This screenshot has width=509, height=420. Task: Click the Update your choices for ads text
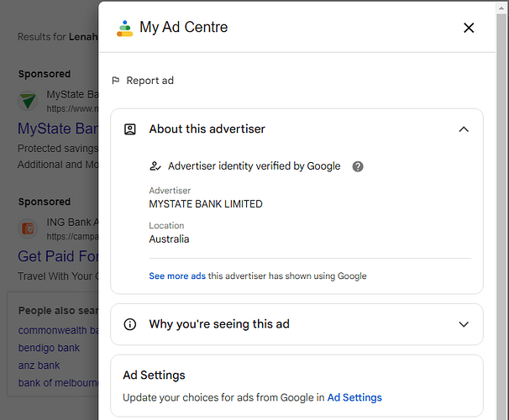click(223, 397)
